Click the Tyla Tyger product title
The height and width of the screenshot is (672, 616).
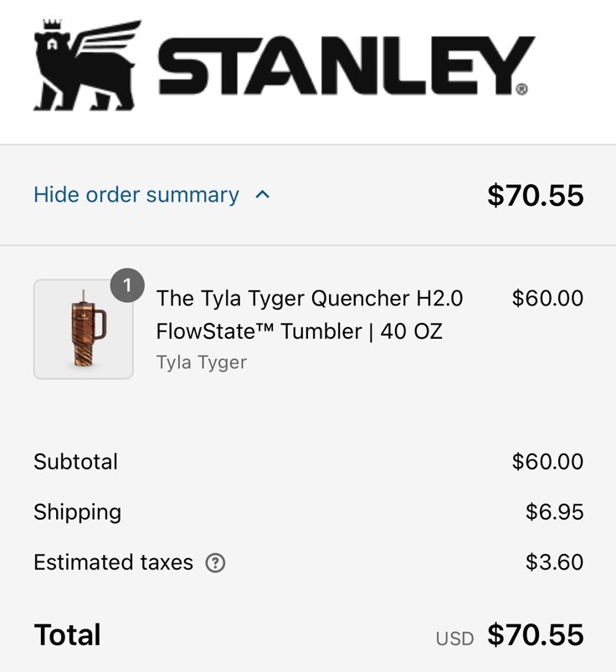(310, 315)
